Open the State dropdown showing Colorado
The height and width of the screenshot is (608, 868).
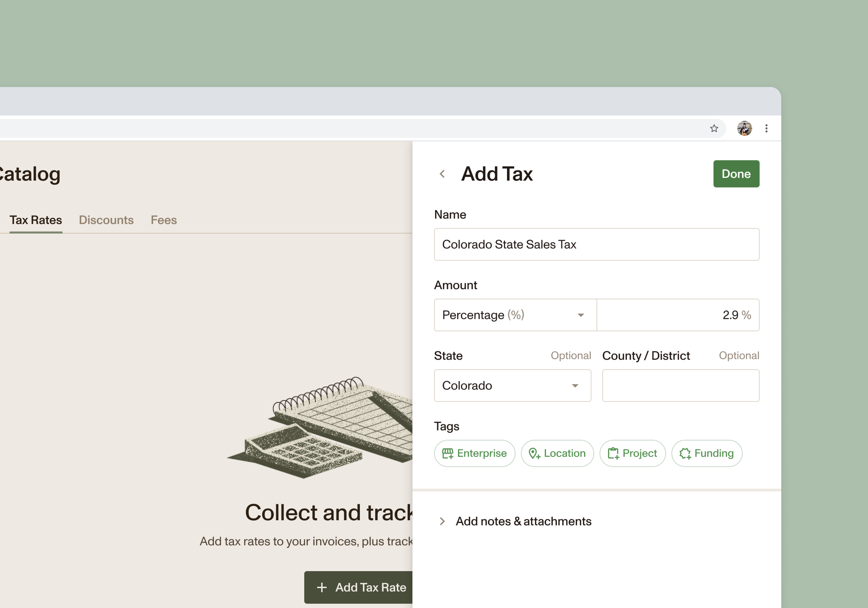coord(512,385)
